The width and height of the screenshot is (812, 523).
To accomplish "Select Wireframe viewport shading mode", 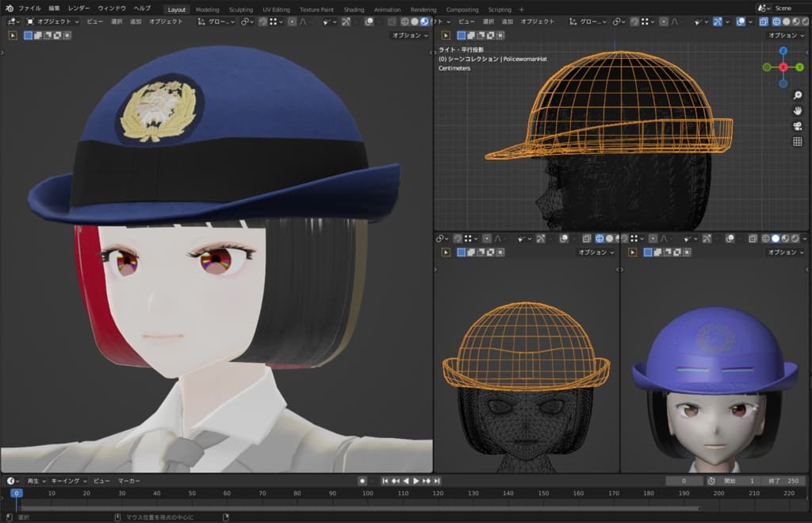I will [405, 22].
